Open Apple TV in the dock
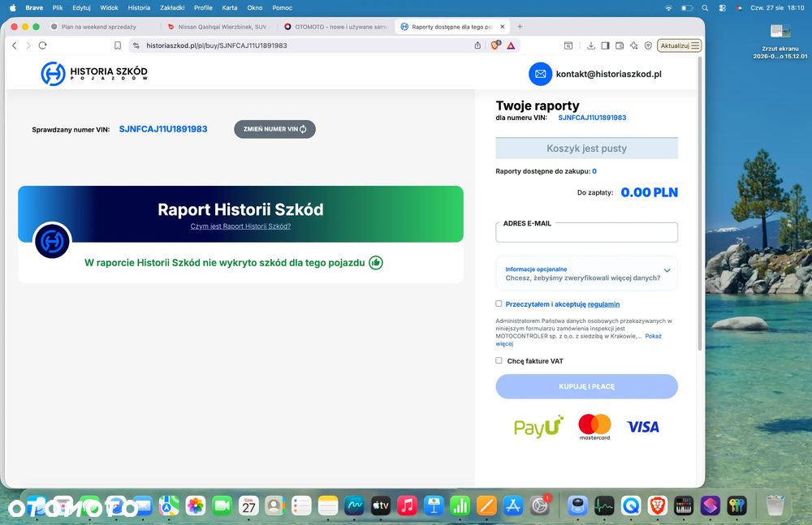812x525 pixels. 381,506
